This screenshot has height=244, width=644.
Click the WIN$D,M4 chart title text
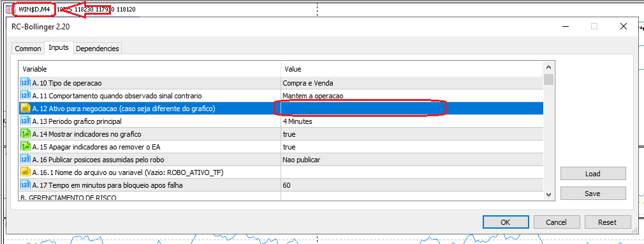[34, 9]
